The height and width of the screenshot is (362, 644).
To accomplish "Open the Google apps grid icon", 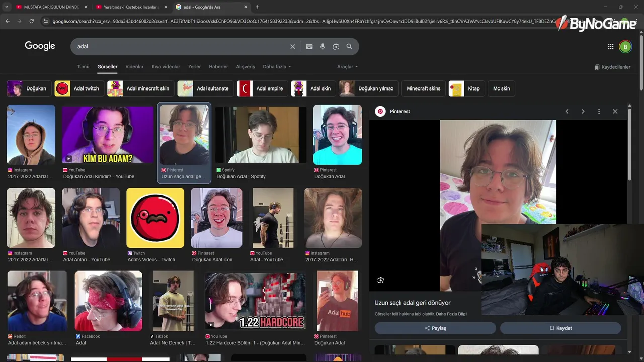I will (x=611, y=47).
